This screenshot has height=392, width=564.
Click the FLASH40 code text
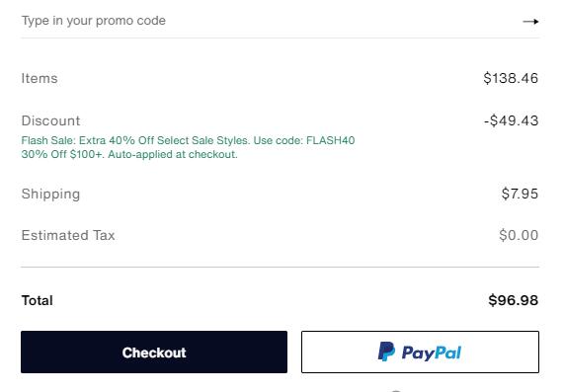pos(330,140)
